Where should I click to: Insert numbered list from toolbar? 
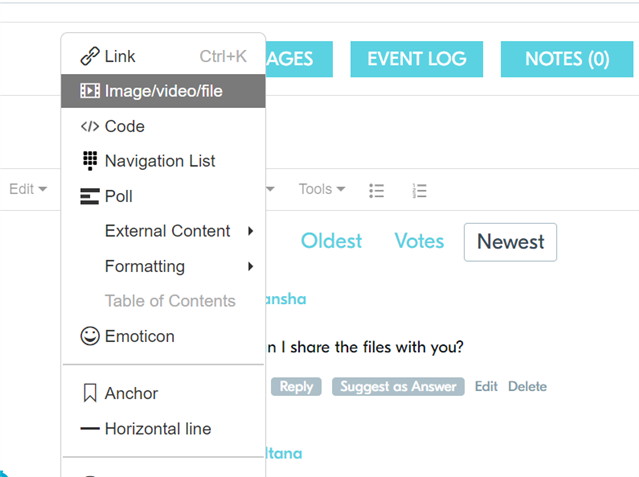pos(420,190)
